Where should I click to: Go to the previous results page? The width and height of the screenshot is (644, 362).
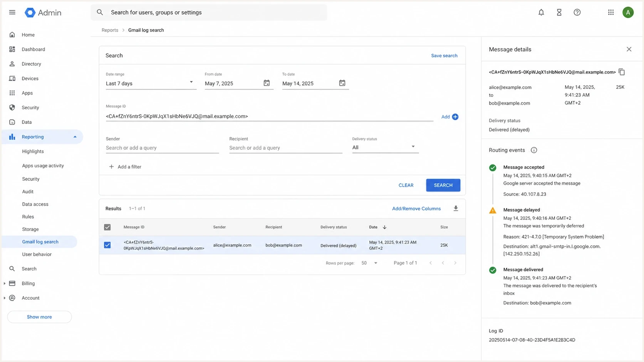(443, 263)
